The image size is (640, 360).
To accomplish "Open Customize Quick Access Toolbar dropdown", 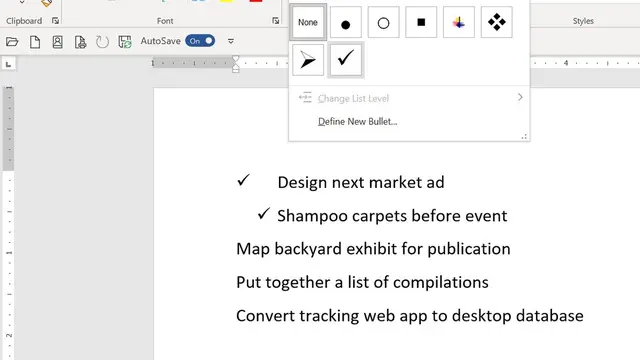I will pos(231,41).
